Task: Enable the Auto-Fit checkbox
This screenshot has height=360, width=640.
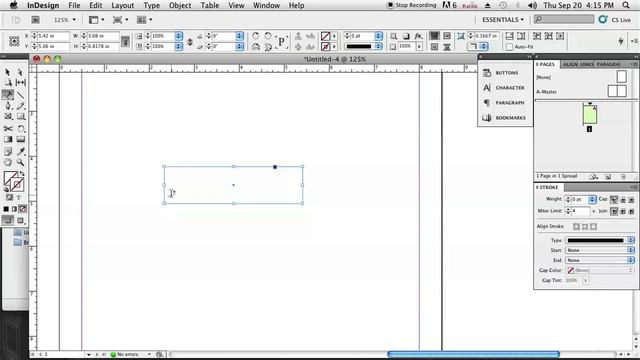Action: tap(509, 47)
